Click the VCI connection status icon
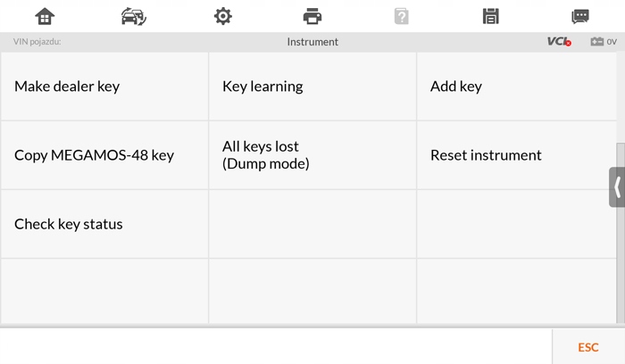Image resolution: width=625 pixels, height=364 pixels. tap(559, 42)
